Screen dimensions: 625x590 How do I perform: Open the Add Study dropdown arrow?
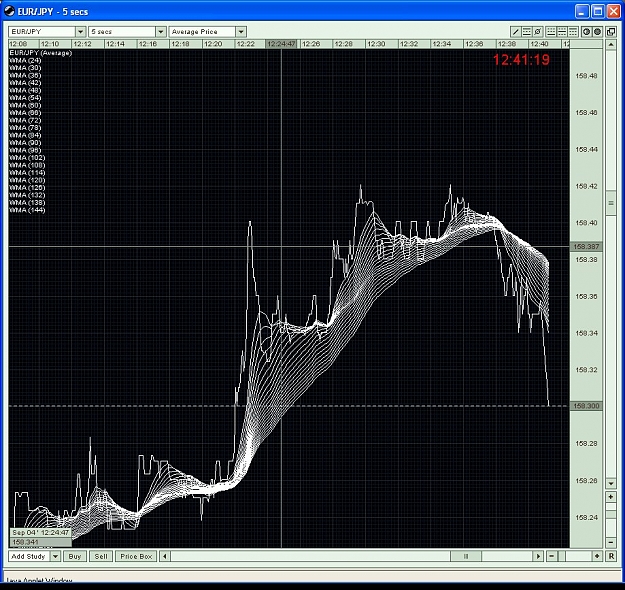[55, 556]
